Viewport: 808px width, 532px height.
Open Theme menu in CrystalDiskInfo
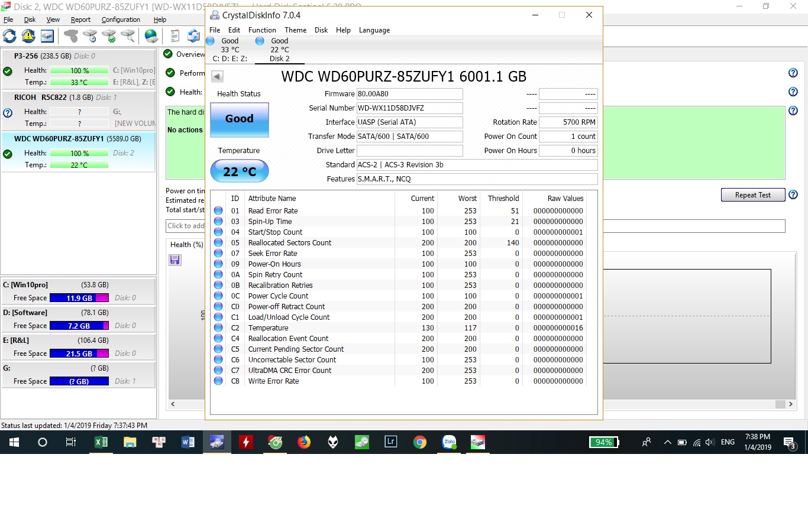click(295, 30)
